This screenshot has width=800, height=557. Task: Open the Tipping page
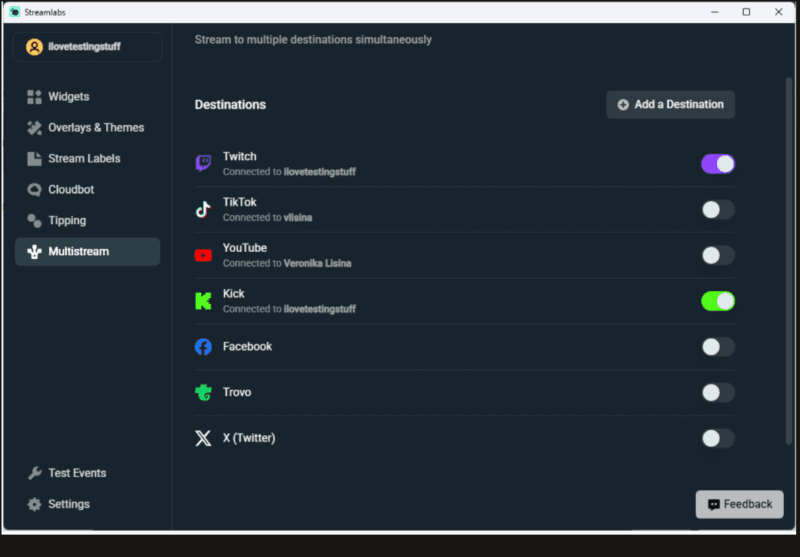tap(87, 220)
